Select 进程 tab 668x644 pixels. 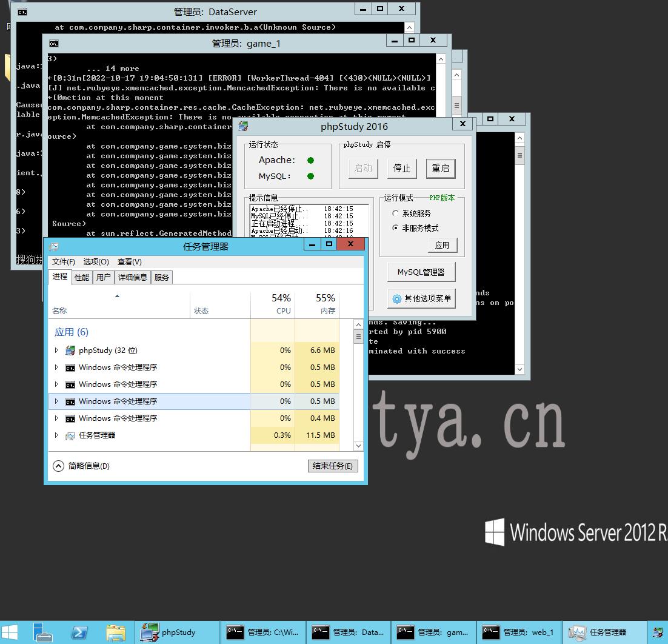(59, 277)
